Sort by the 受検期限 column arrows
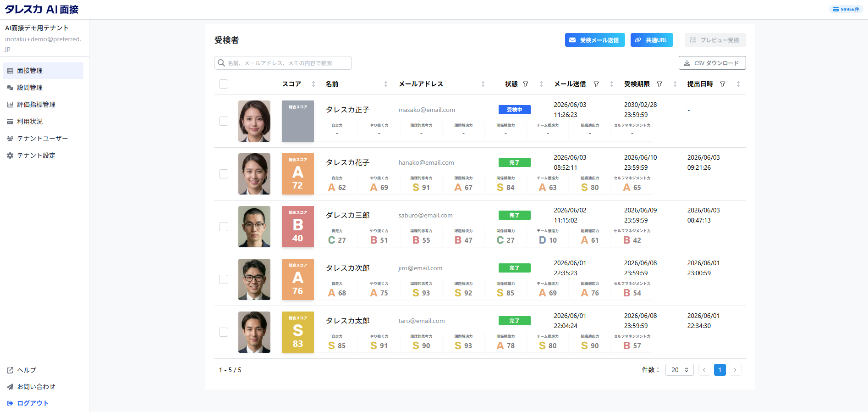This screenshot has height=412, width=868. [x=675, y=84]
